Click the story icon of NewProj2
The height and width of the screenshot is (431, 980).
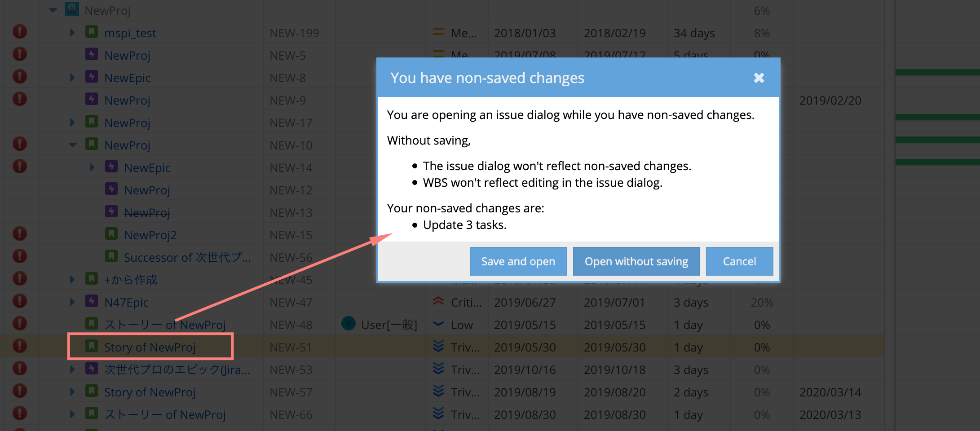point(111,234)
